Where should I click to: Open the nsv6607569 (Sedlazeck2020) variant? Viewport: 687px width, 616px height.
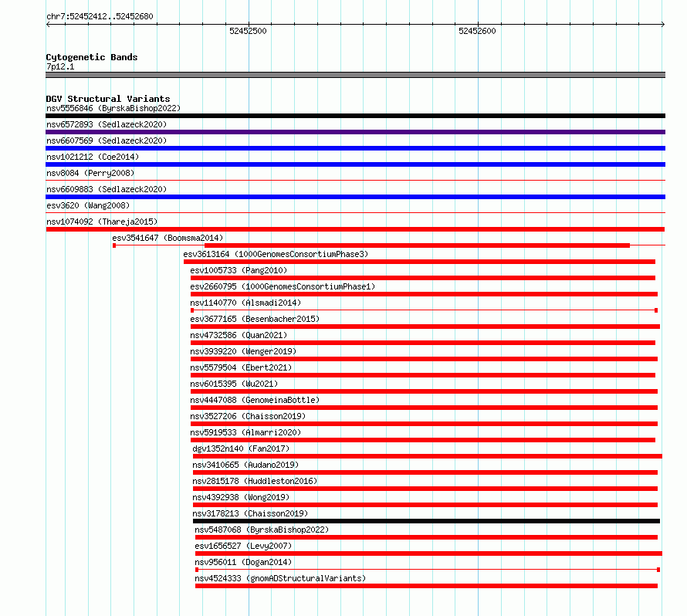click(x=107, y=140)
